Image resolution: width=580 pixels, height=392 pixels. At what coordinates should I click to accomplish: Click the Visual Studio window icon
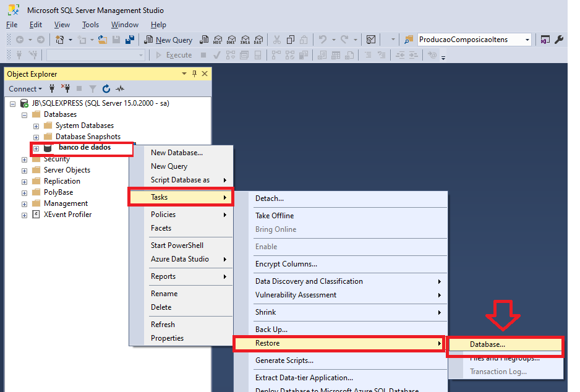(x=545, y=40)
